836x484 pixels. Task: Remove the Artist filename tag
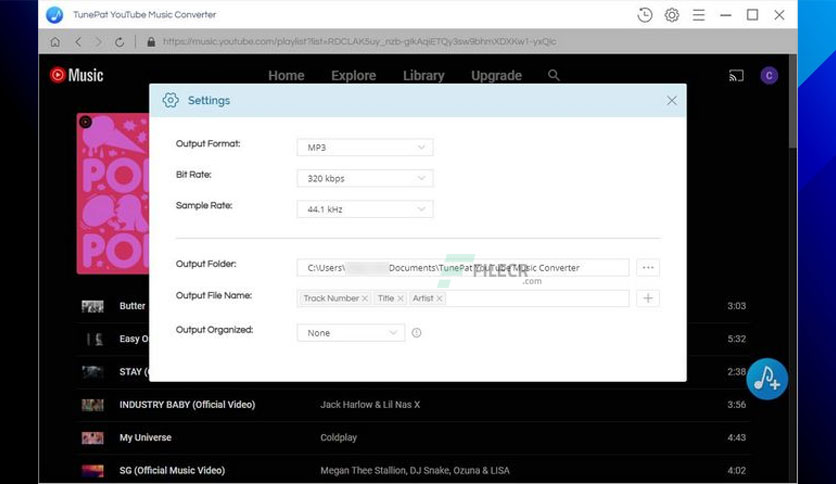[x=439, y=299]
